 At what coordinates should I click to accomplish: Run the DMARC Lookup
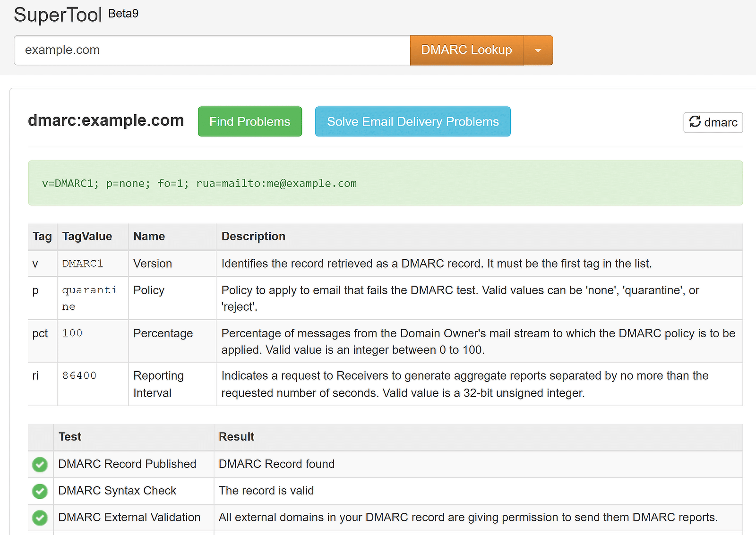pyautogui.click(x=466, y=50)
